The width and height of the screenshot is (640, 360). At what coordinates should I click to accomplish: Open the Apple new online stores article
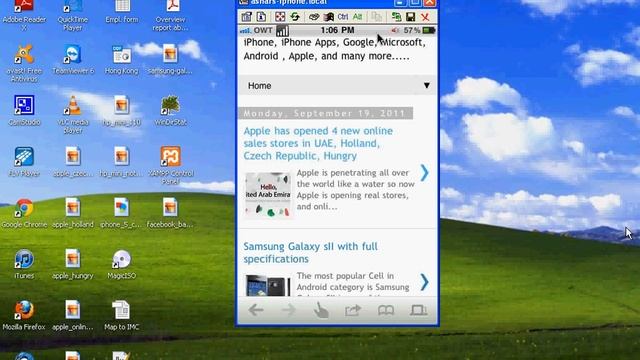[318, 143]
